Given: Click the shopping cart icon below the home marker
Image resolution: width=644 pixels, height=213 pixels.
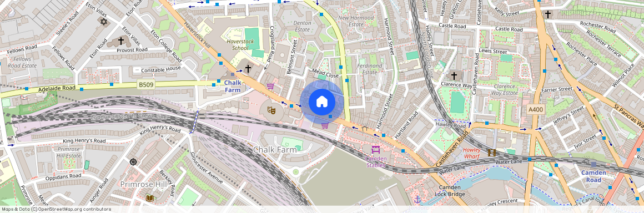Looking at the screenshot, I should (324, 125).
